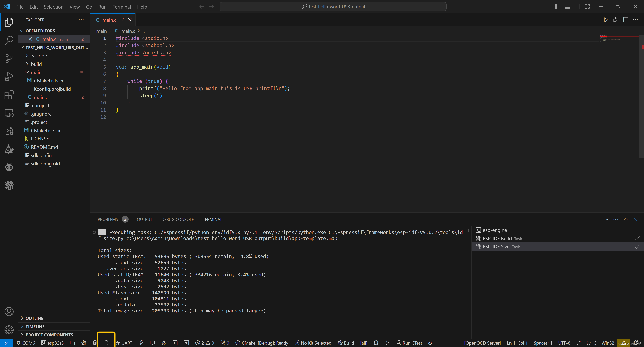Image resolution: width=644 pixels, height=347 pixels.
Task: Click the Ln 1, Col 1 indicator
Action: coord(517,343)
